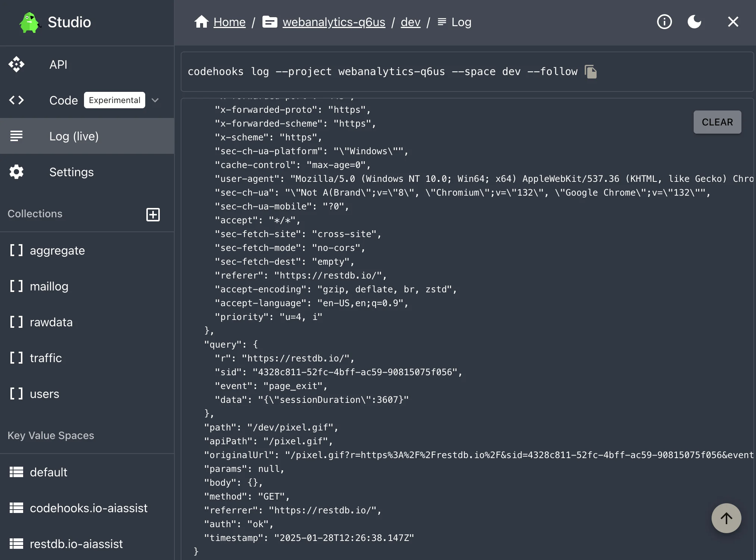Click the Log breadcrumb lines icon
This screenshot has width=756, height=560.
point(442,22)
